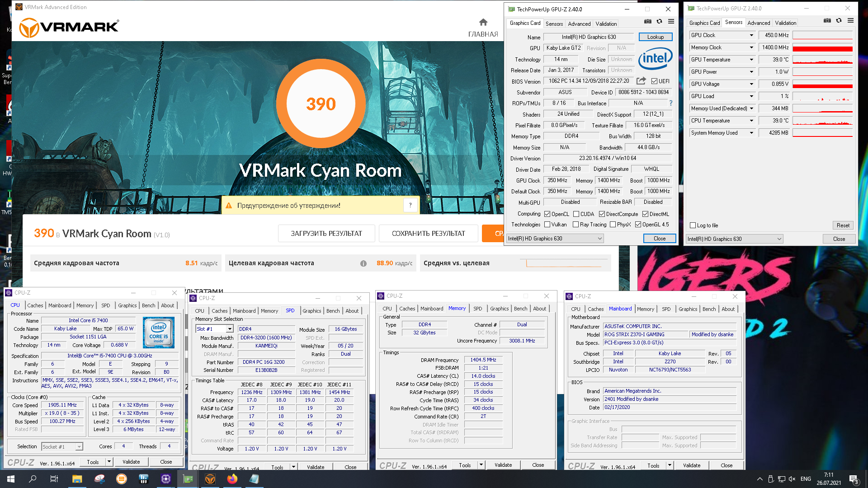Click info icon next to target frame rate
The height and width of the screenshot is (488, 868).
(363, 263)
